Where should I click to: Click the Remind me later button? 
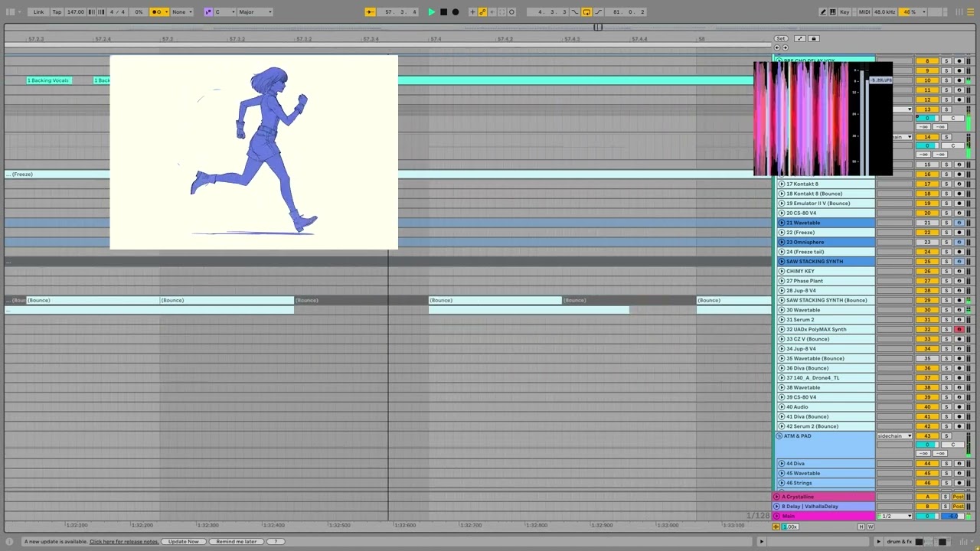[237, 542]
